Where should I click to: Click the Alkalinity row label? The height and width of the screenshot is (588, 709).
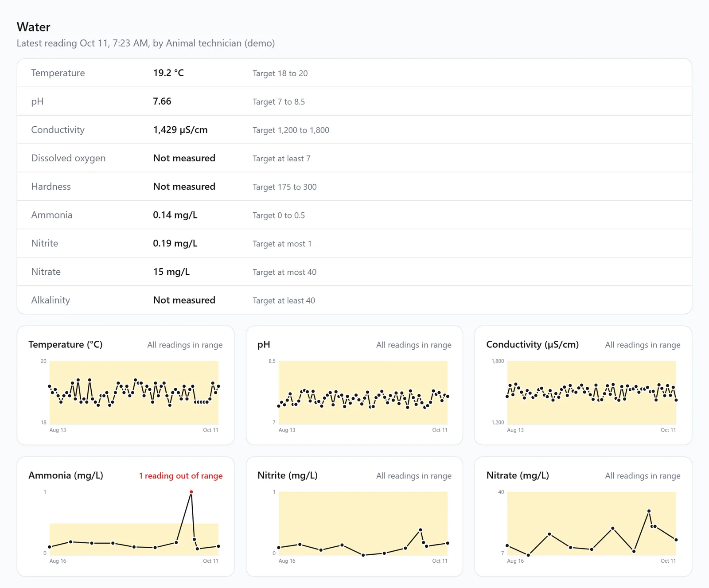tap(51, 300)
